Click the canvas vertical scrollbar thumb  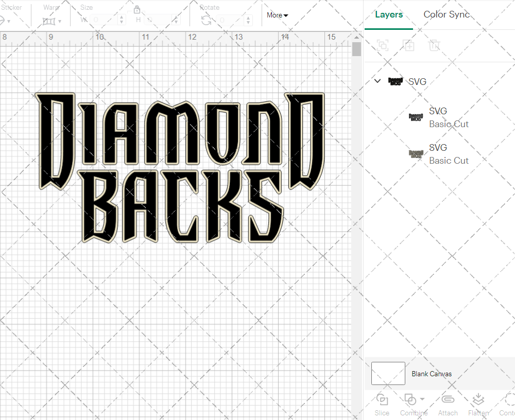[356, 49]
